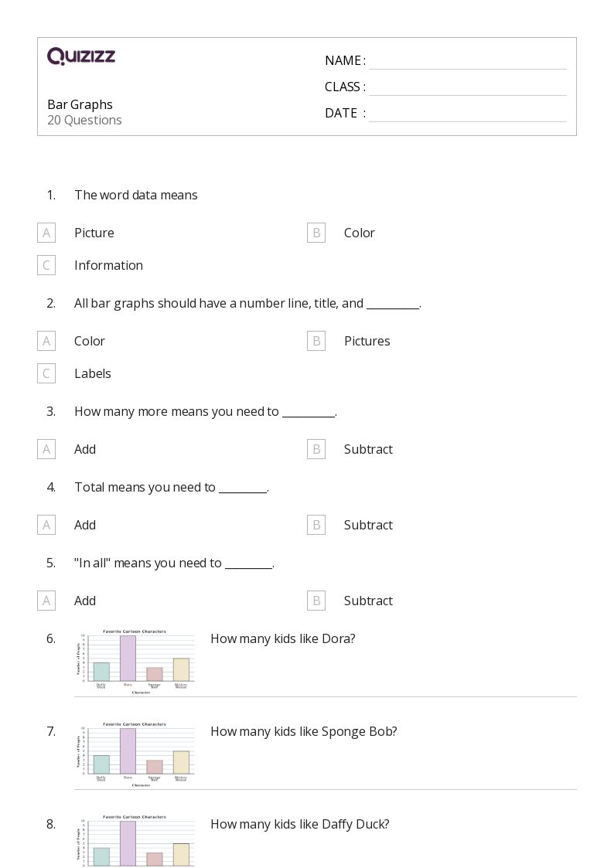The width and height of the screenshot is (614, 868).
Task: Tick box A Add for question 5
Action: point(46,601)
